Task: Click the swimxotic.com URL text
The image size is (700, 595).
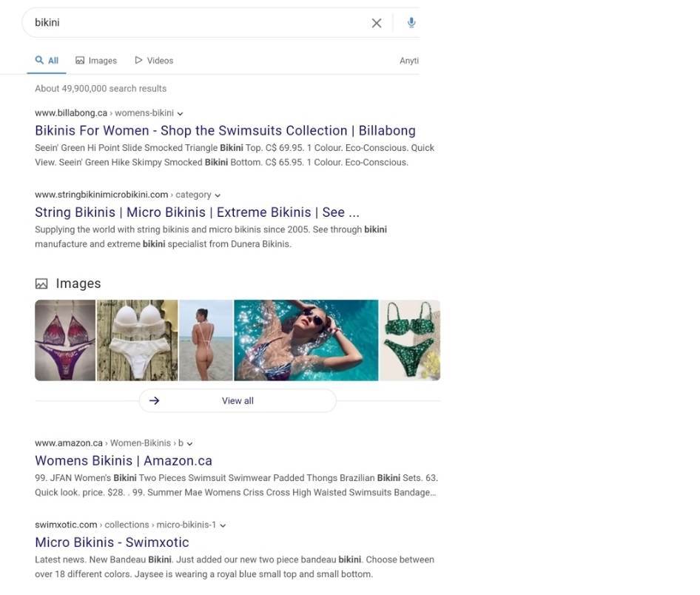Action: (66, 525)
